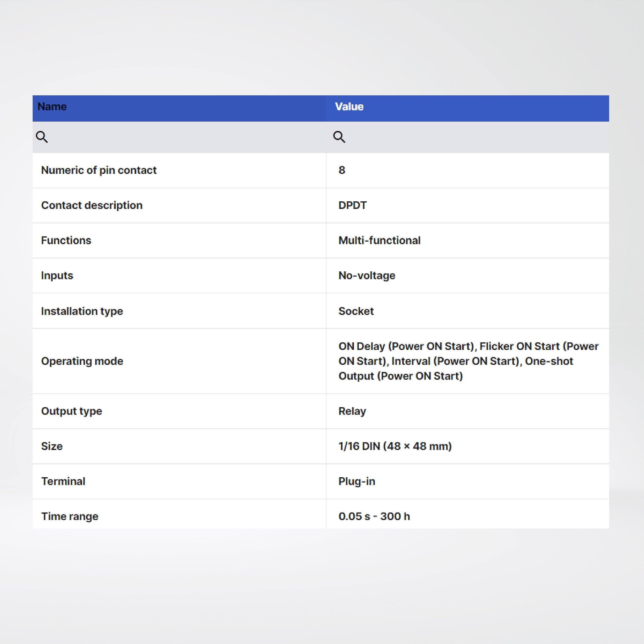Select the value '8' cell
Screen dimensions: 644x644
tap(467, 170)
